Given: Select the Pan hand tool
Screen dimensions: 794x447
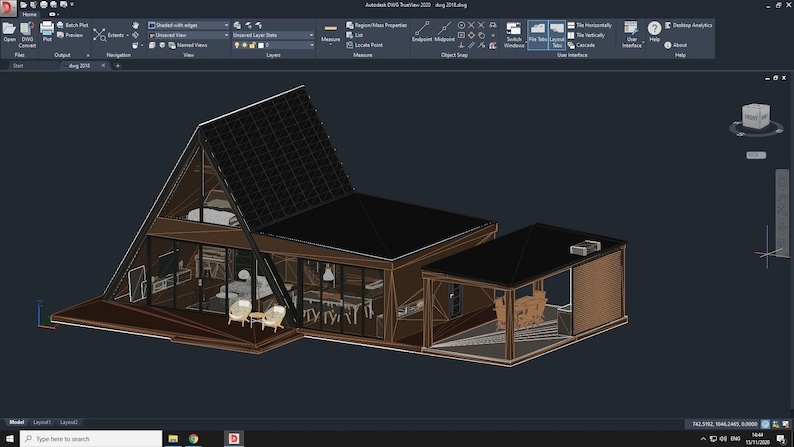Looking at the screenshot, I should tap(135, 25).
